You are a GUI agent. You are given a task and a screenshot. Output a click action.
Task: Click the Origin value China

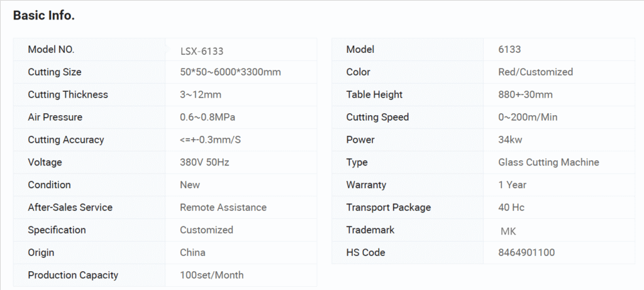pyautogui.click(x=192, y=253)
